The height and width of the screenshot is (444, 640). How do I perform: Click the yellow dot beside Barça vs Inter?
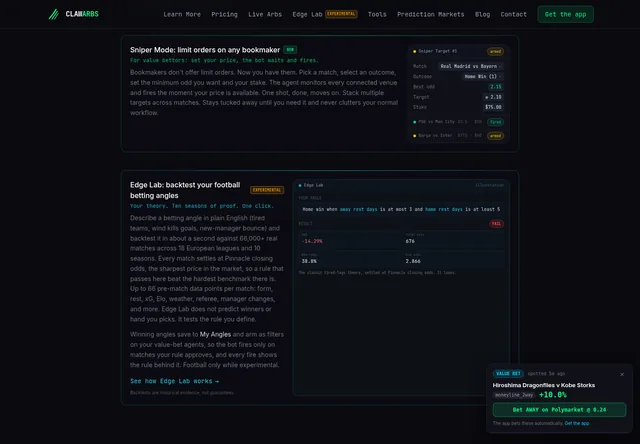[x=415, y=136]
